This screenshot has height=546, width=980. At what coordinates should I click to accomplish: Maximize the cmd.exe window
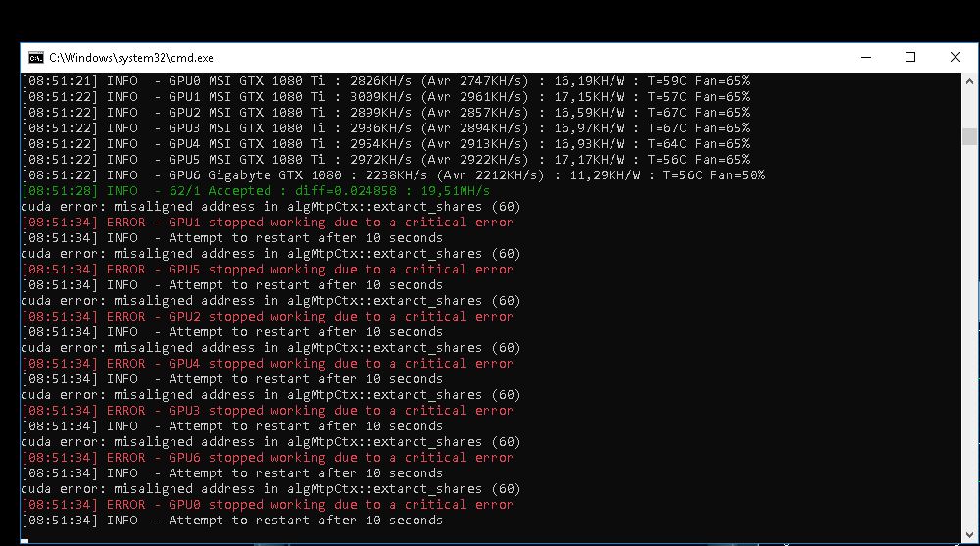click(x=910, y=58)
